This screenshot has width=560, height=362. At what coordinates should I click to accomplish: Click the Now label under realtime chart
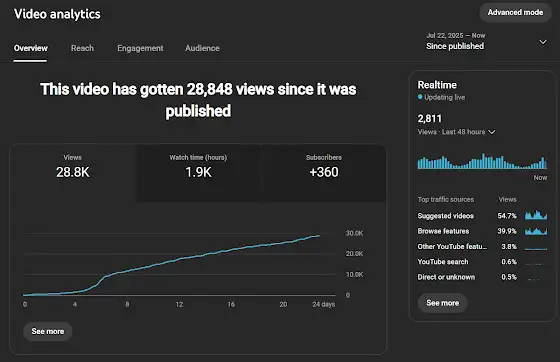[540, 177]
